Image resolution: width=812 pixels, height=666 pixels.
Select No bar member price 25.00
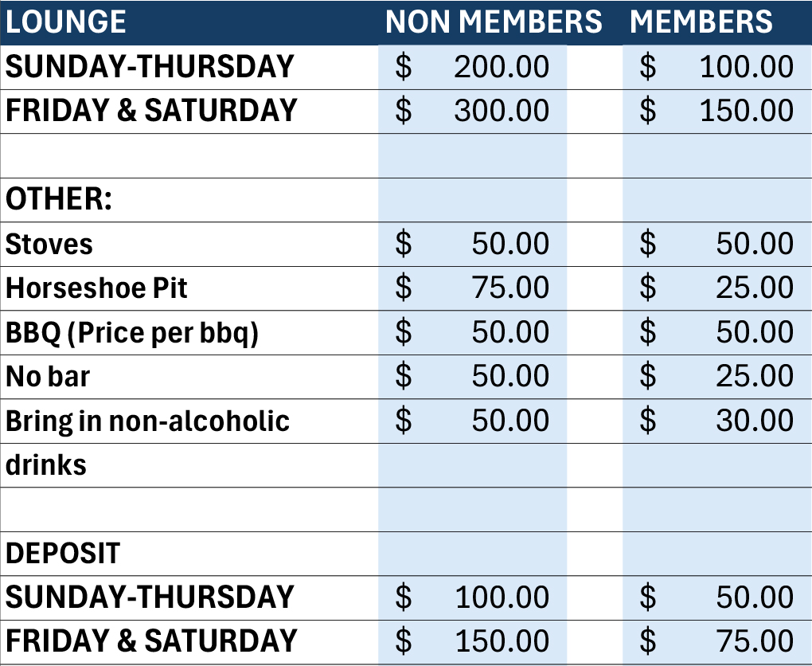pos(717,377)
